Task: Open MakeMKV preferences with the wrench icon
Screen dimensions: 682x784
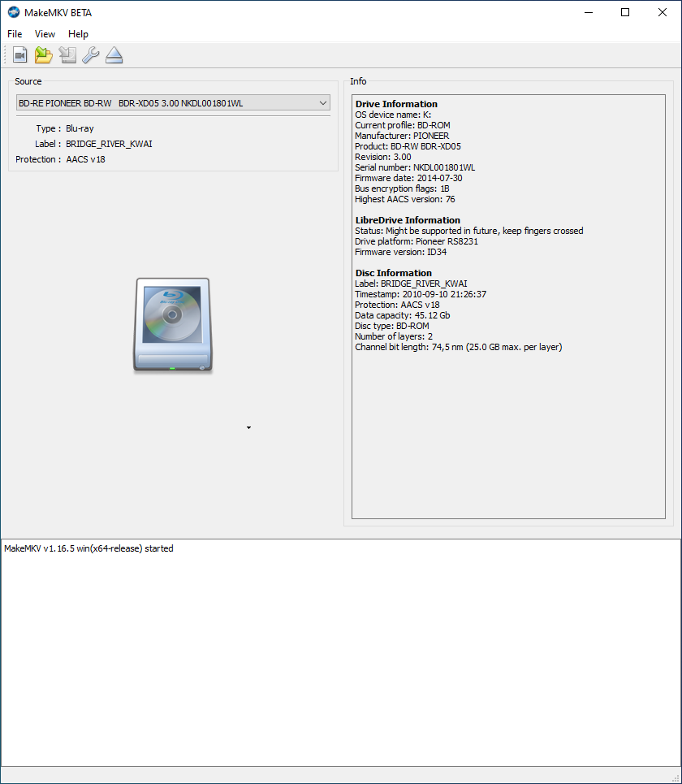Action: [x=91, y=54]
